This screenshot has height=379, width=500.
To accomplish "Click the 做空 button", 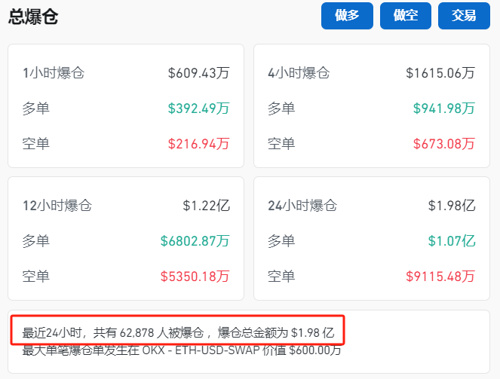I will [x=406, y=16].
